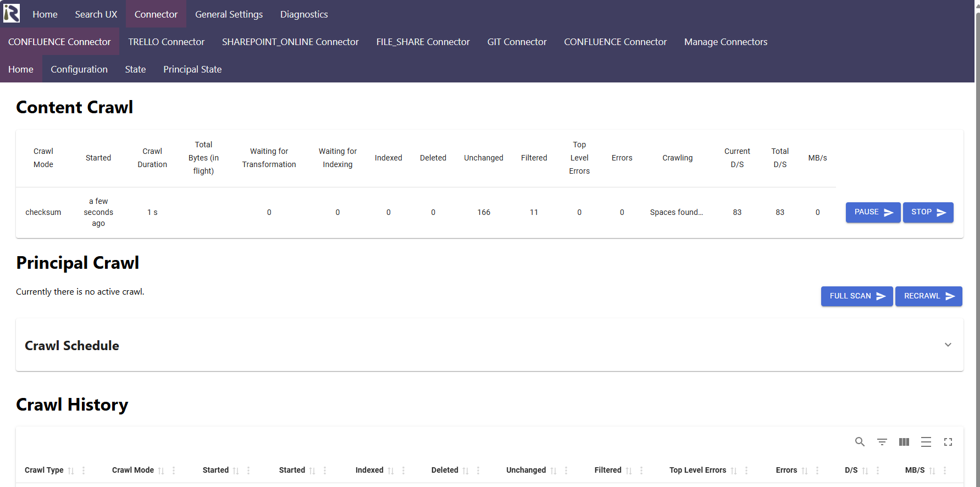Go to Home beside Search UX
Image resolution: width=980 pixels, height=487 pixels.
tap(45, 14)
